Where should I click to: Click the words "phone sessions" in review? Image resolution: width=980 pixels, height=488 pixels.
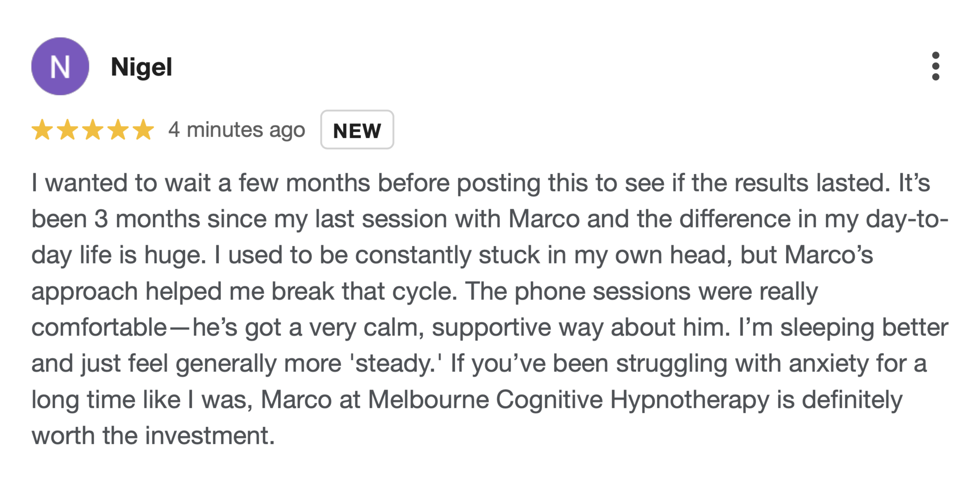point(602,291)
